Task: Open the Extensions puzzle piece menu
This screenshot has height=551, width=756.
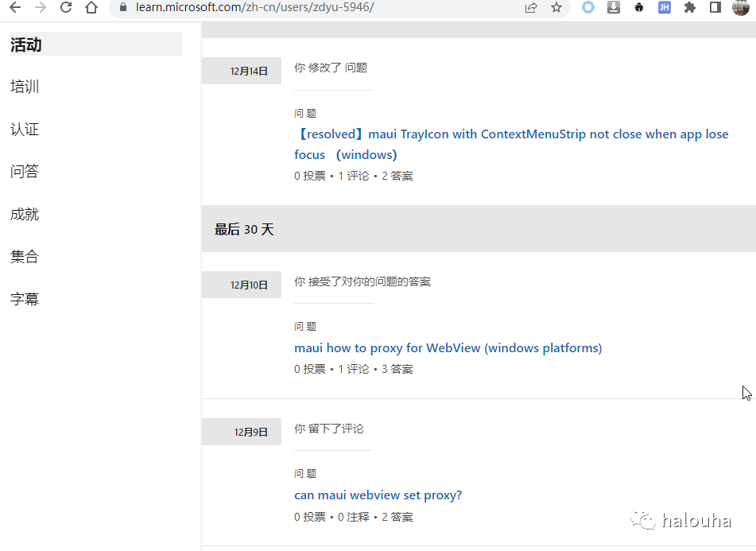Action: 690,7
